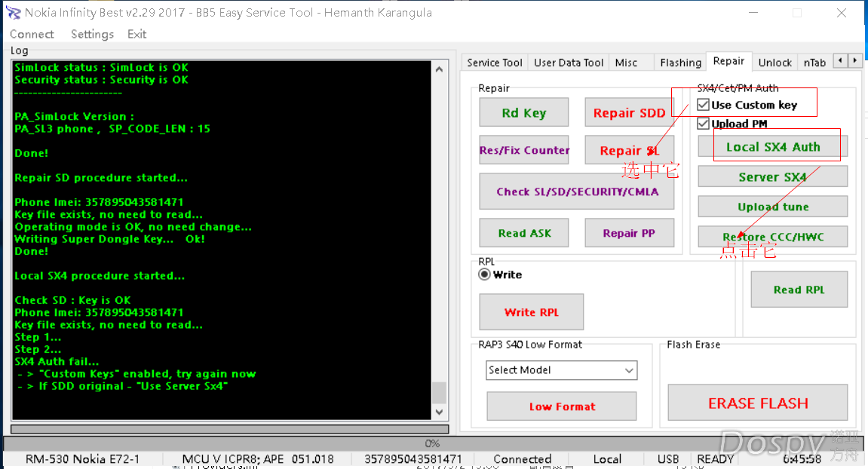
Task: Click MCU V ICPR8 status bar entry
Action: [258, 459]
